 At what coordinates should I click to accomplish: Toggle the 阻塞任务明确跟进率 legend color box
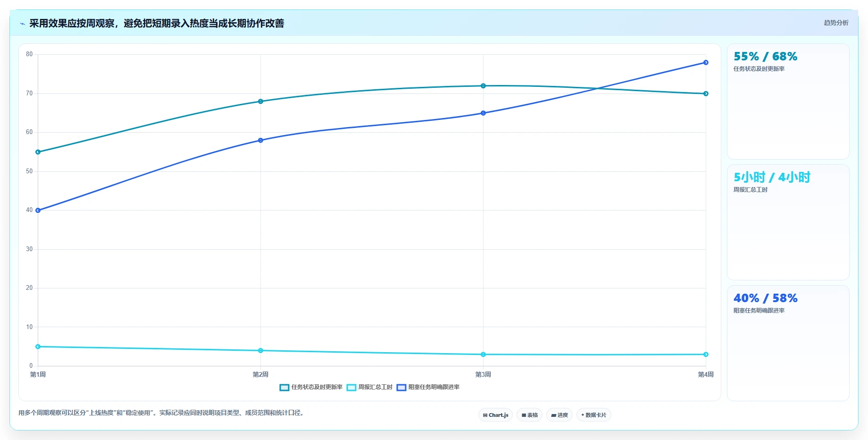coord(401,388)
